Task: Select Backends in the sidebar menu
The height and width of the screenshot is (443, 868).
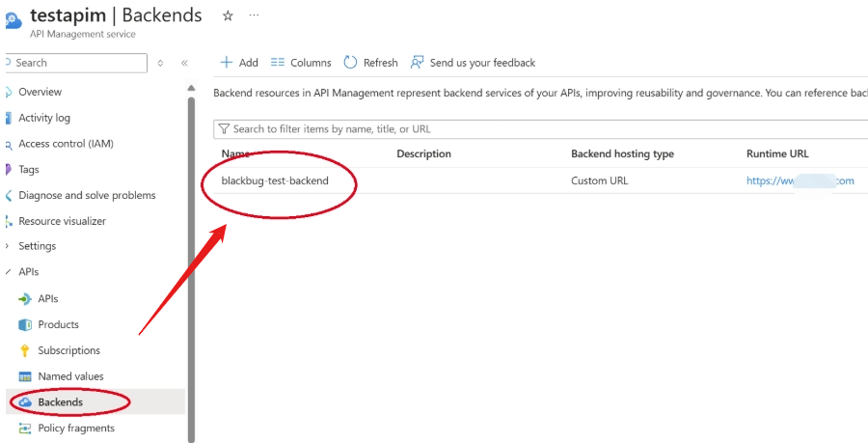Action: 60,401
